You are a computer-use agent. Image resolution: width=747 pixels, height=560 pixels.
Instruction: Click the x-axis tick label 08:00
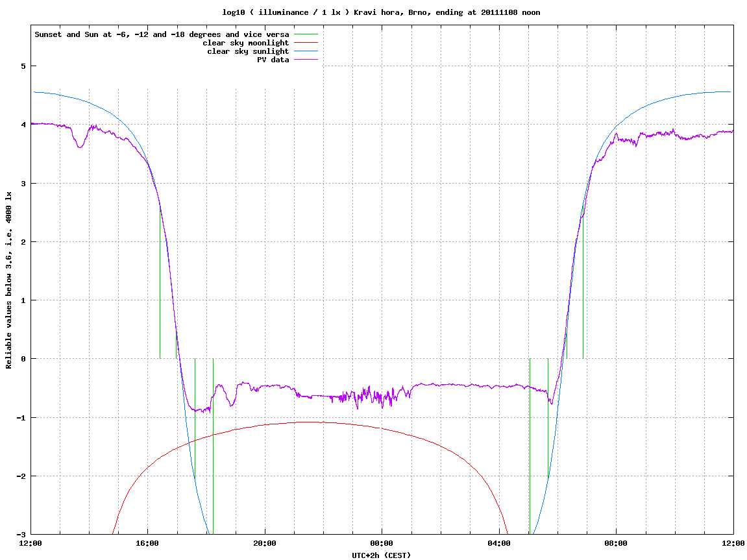click(617, 543)
